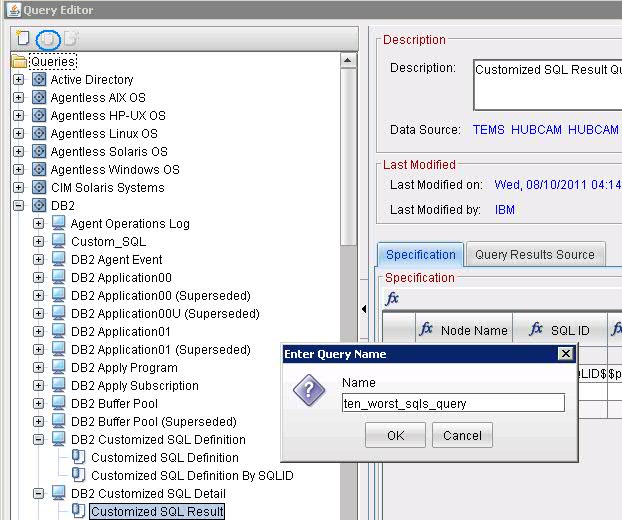The image size is (622, 520).
Task: Click the DB2 Agent Event monitor icon
Action: pos(59,259)
